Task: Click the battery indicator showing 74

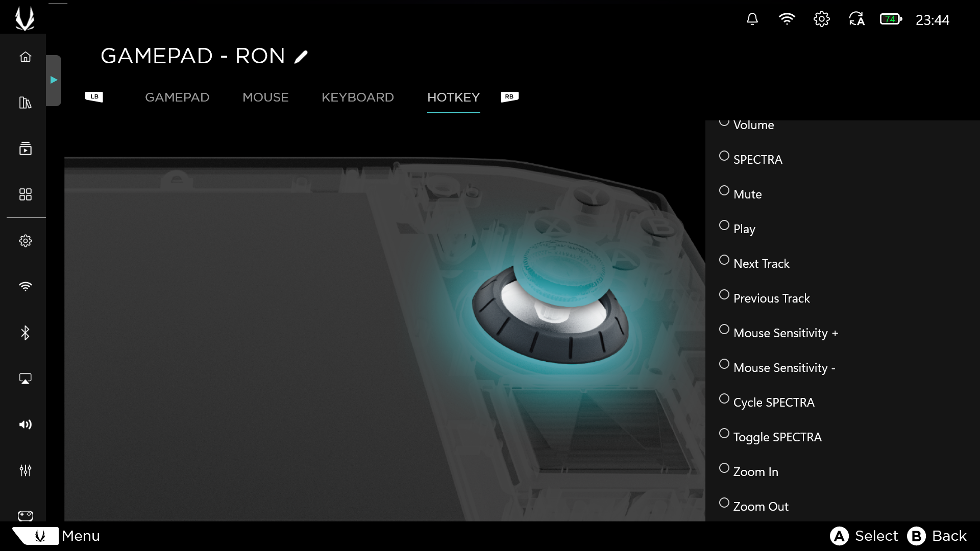Action: [891, 19]
